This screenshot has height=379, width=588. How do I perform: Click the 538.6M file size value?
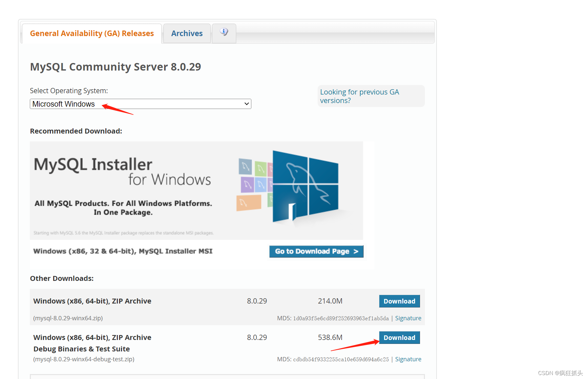pos(330,338)
